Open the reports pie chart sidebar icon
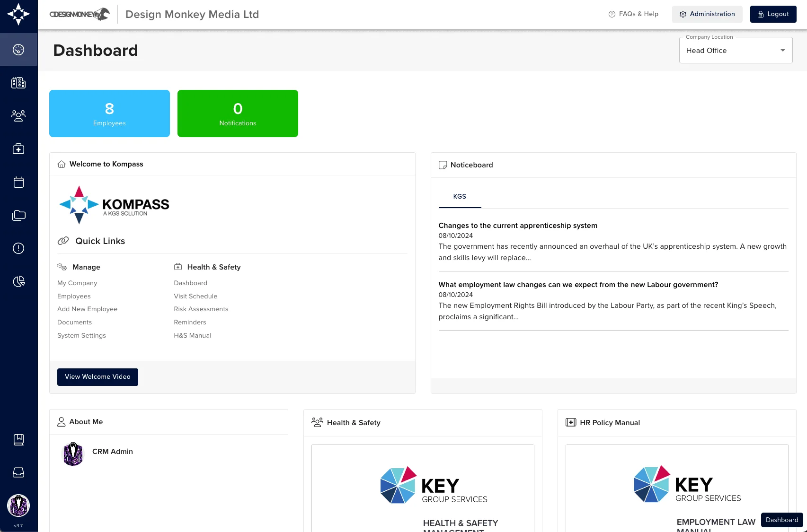This screenshot has width=807, height=532. tap(18, 281)
